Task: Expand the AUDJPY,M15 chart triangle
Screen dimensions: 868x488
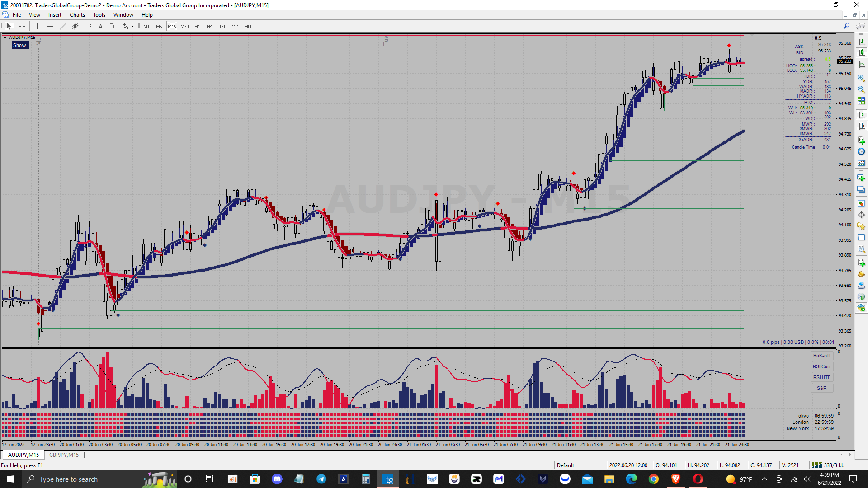Action: point(5,38)
